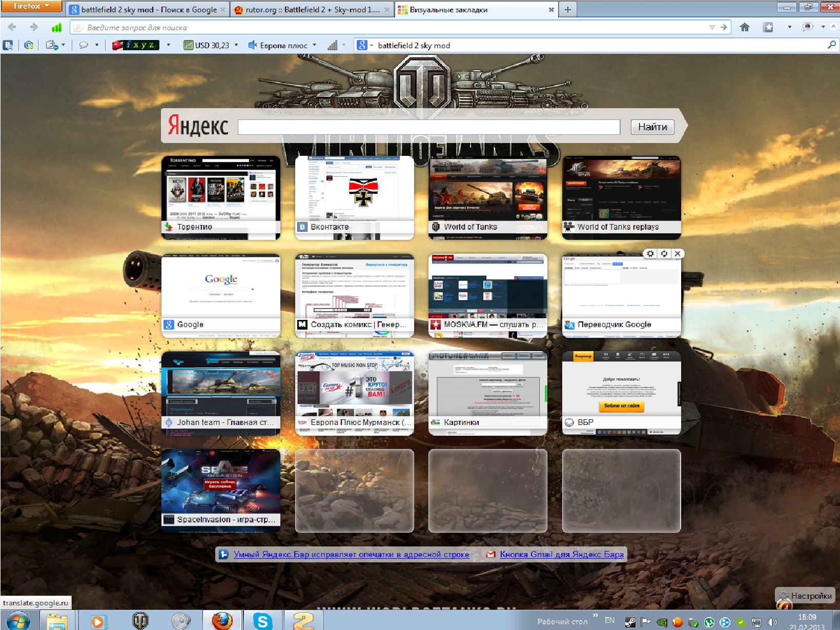Click the eye/chat addon icon in the navigation bar

(x=808, y=27)
